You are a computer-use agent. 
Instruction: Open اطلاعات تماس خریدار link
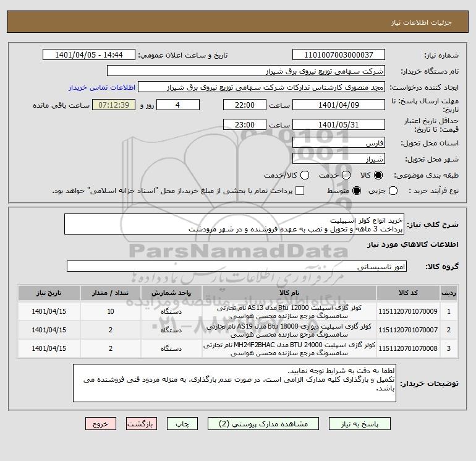point(102,87)
